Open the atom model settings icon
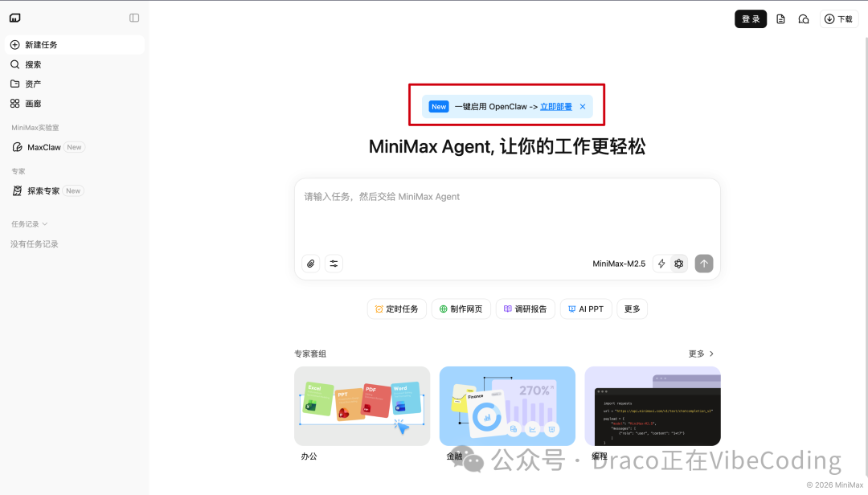868x495 pixels. tap(678, 264)
